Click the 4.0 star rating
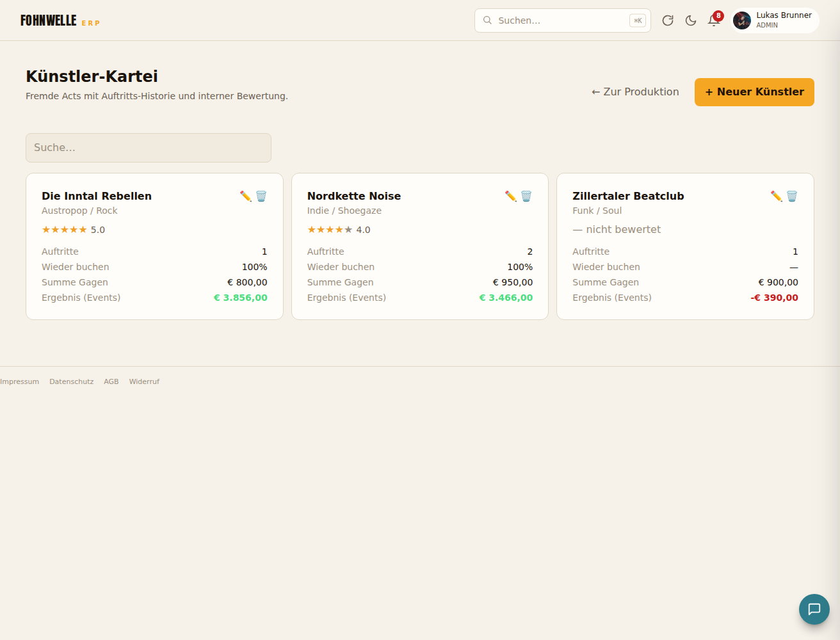This screenshot has width=840, height=640. pos(339,230)
